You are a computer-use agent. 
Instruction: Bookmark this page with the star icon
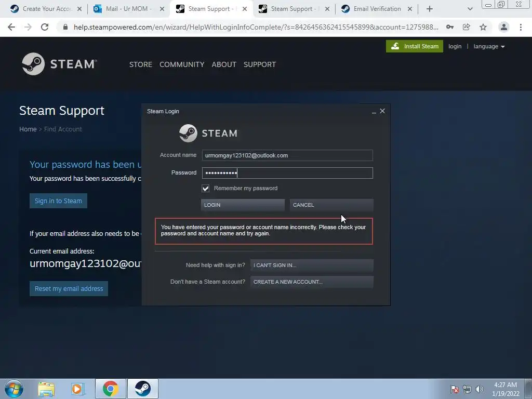pyautogui.click(x=483, y=27)
